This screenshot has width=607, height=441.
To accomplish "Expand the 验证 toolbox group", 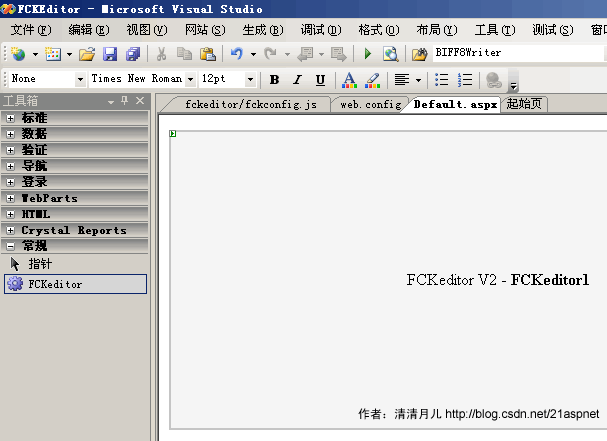I will click(x=10, y=150).
